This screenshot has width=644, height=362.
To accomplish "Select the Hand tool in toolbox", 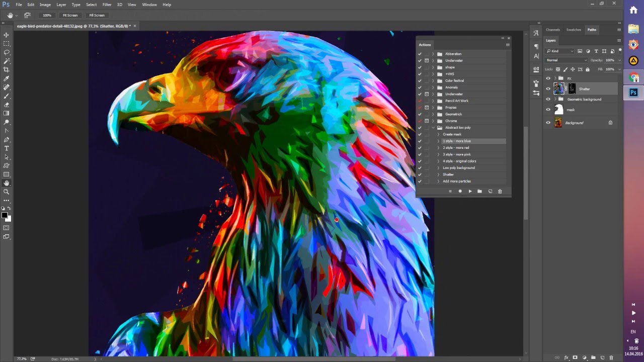I will coord(7,183).
